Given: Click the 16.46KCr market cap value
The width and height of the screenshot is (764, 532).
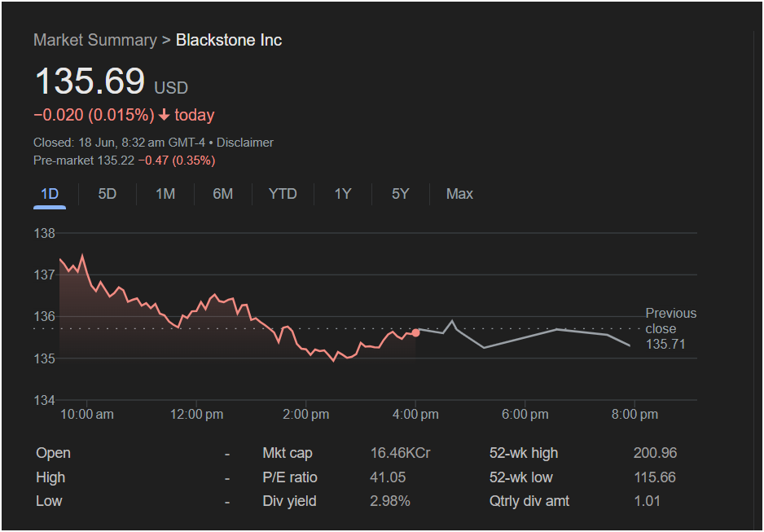Looking at the screenshot, I should (x=400, y=453).
